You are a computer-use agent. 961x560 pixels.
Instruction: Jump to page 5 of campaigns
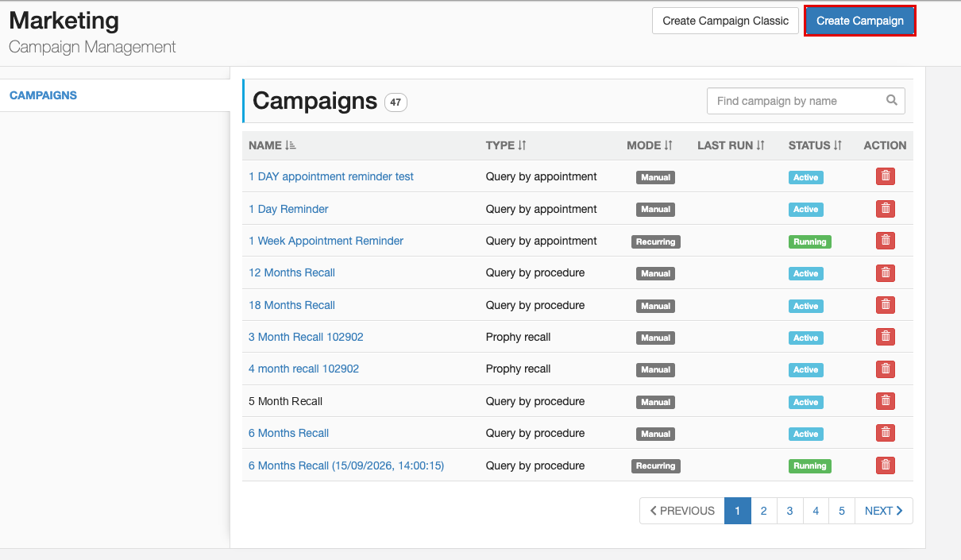843,511
